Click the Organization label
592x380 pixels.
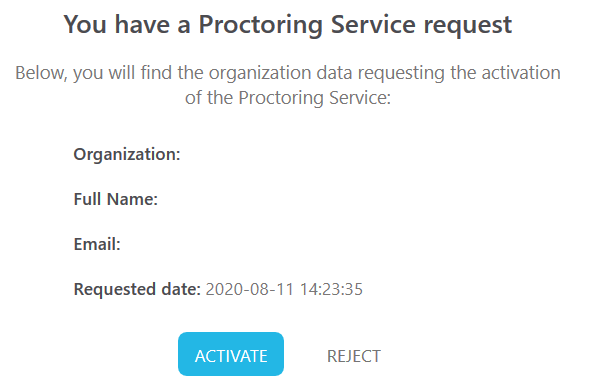coord(127,154)
